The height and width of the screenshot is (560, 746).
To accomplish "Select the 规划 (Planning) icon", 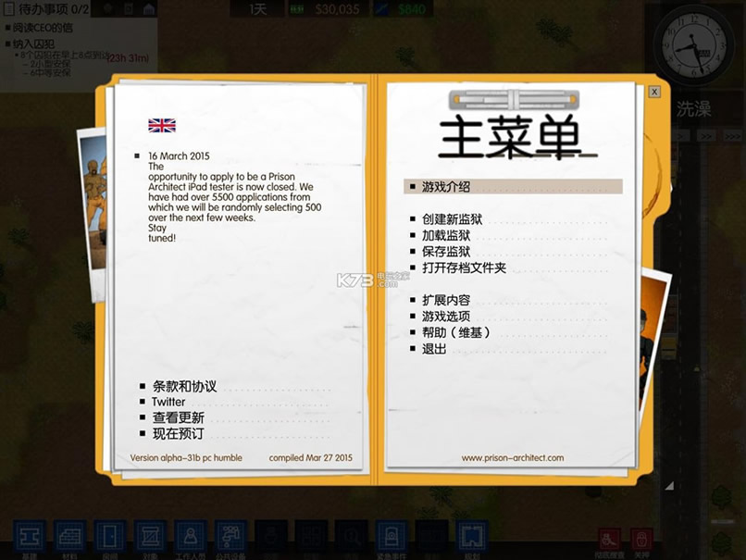I will click(472, 537).
